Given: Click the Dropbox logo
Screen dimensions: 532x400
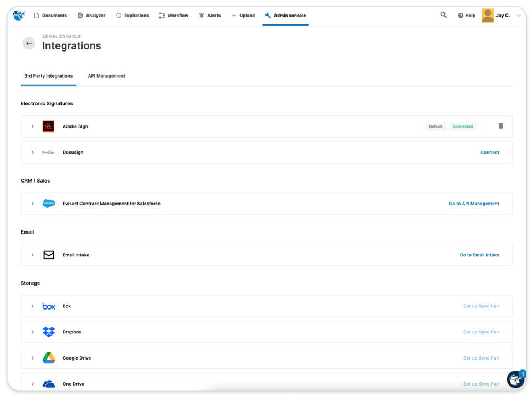Looking at the screenshot, I should click(48, 332).
